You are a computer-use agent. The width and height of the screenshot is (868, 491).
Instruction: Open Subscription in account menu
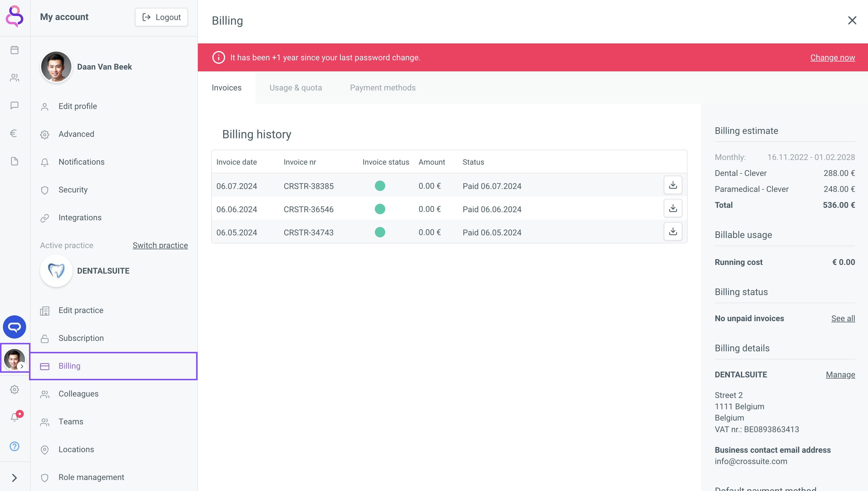pyautogui.click(x=81, y=338)
